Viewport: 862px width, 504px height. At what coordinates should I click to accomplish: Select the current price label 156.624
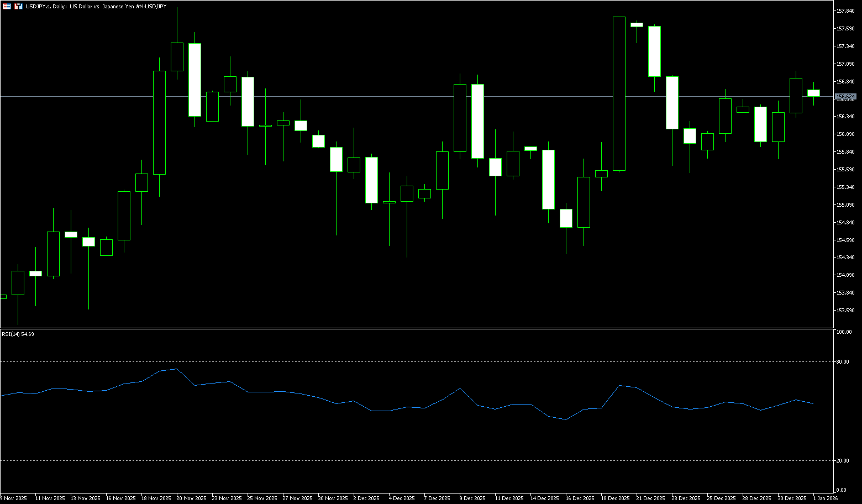(x=845, y=97)
